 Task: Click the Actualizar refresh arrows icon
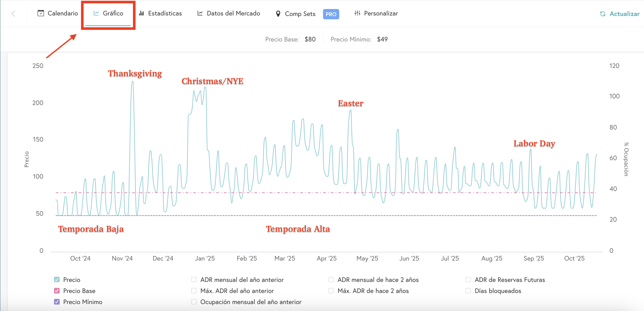603,14
